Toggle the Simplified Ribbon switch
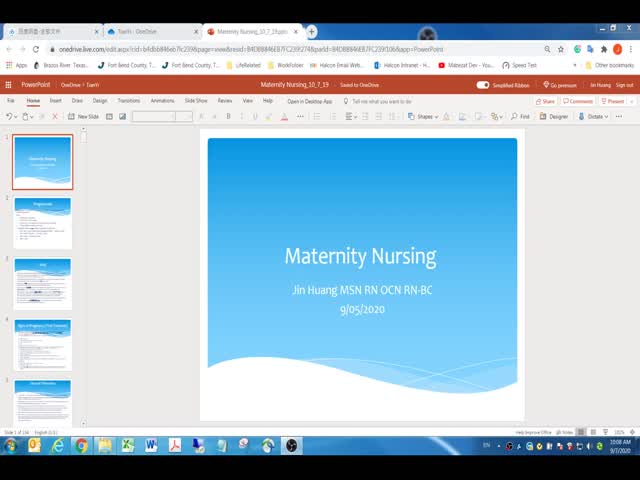640x480 pixels. [x=483, y=85]
